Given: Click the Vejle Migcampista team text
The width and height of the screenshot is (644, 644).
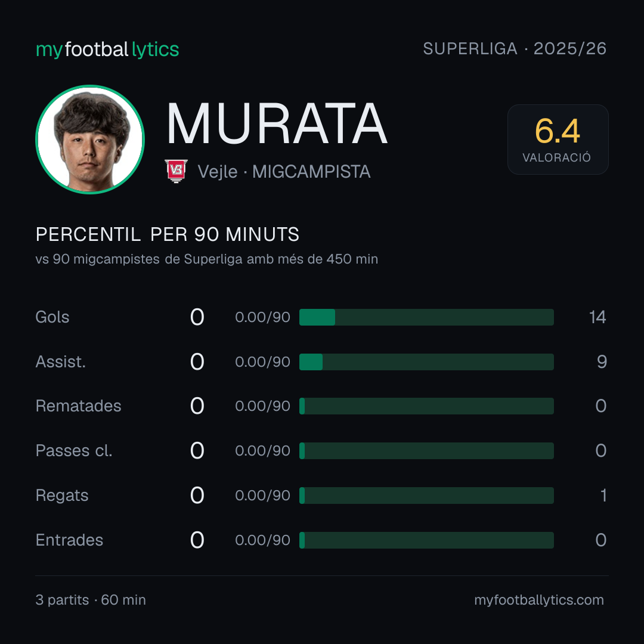Looking at the screenshot, I should pyautogui.click(x=284, y=172).
